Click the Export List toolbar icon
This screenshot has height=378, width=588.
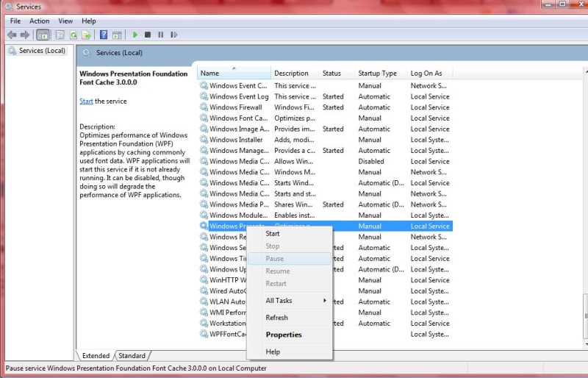[87, 35]
